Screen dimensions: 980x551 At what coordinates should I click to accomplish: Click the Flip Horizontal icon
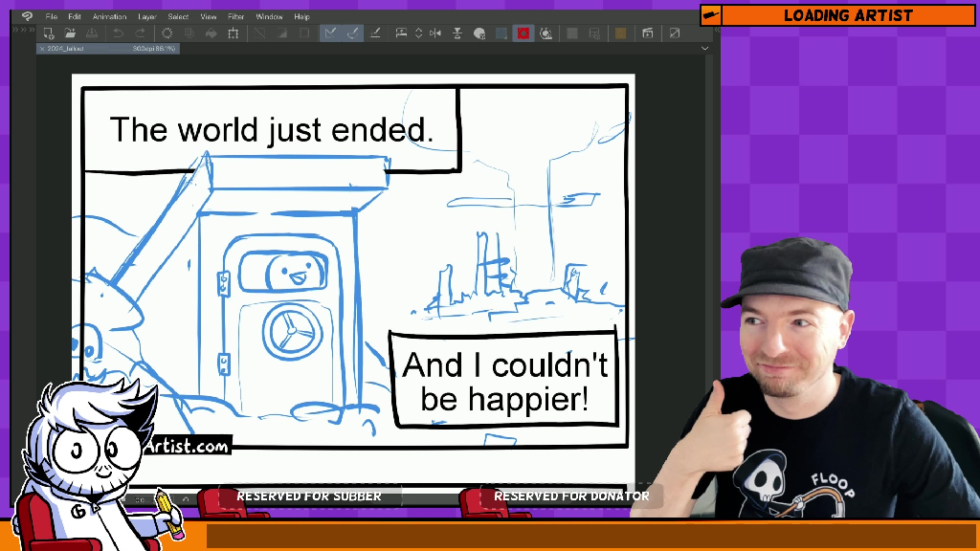point(435,33)
